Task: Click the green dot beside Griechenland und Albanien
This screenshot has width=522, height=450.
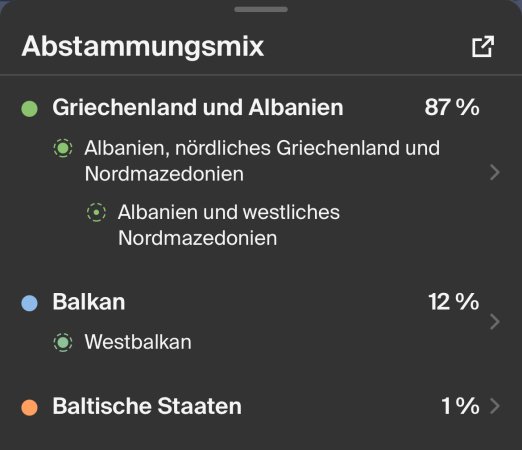Action: [29, 109]
